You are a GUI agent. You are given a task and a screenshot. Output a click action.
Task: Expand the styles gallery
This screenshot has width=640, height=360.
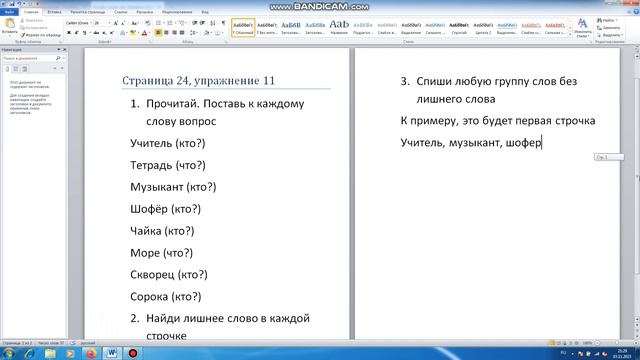pos(571,35)
